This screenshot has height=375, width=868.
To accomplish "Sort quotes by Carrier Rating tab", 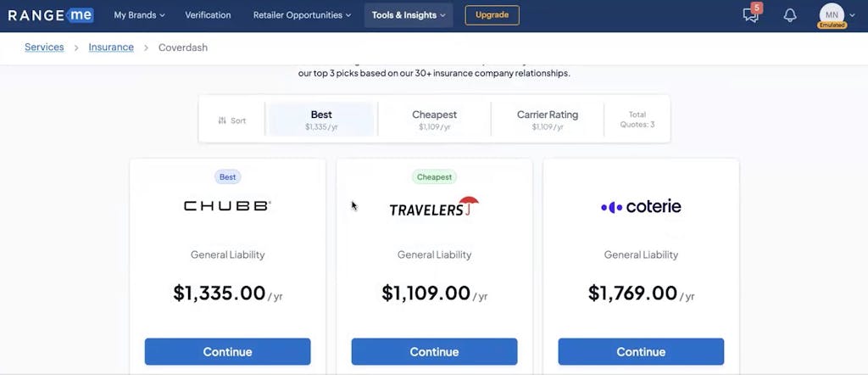I will (x=548, y=120).
